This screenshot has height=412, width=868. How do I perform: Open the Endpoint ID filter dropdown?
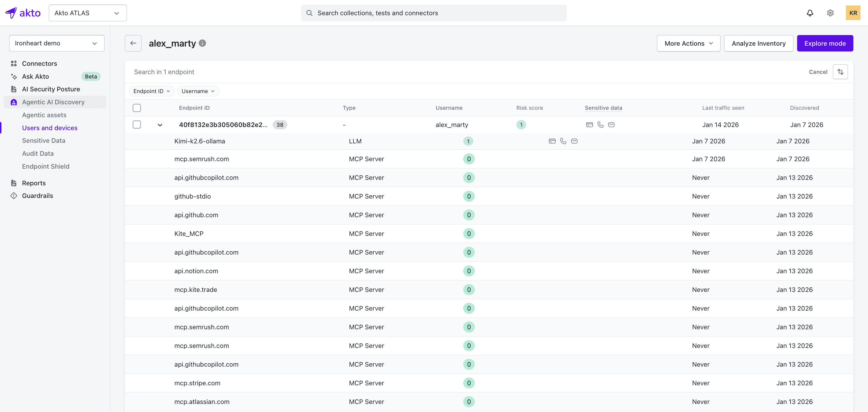click(x=152, y=91)
